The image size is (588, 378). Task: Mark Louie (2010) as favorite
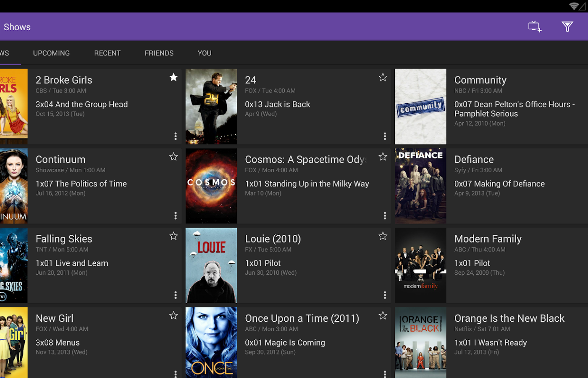pos(383,236)
